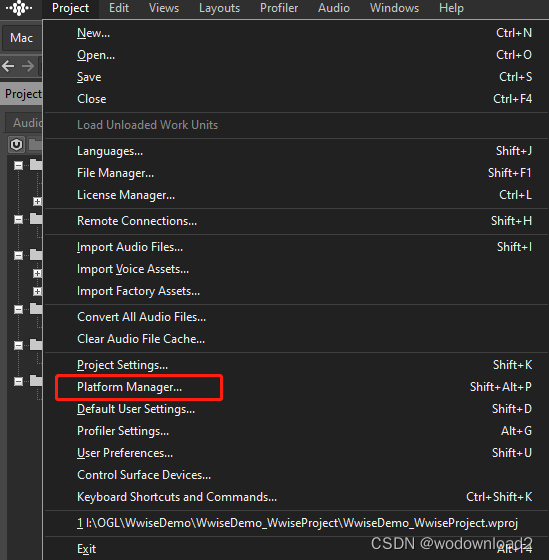The width and height of the screenshot is (549, 560).
Task: Open Project Settings...
Action: click(296, 365)
